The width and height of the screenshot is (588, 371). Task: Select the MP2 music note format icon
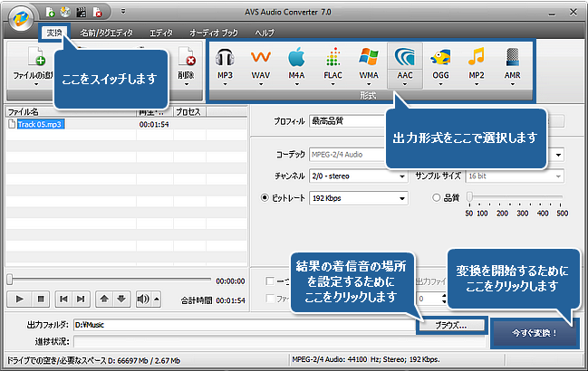coord(477,56)
